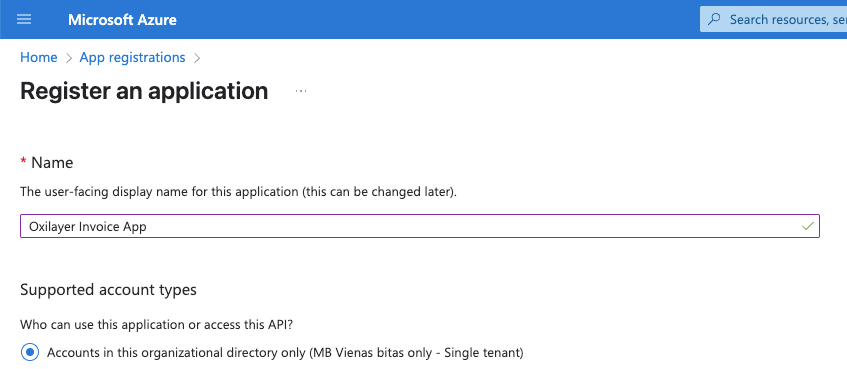This screenshot has height=369, width=847.
Task: Focus the Search resources box
Action: point(774,19)
